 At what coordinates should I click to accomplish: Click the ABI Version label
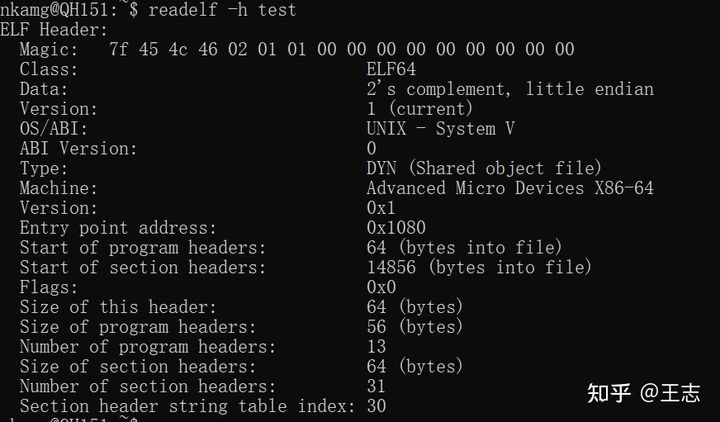(x=78, y=149)
